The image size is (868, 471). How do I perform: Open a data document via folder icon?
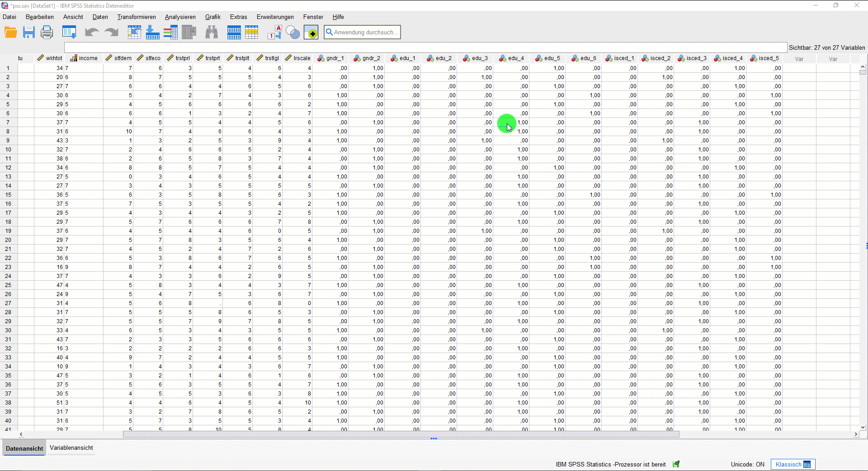[x=11, y=33]
